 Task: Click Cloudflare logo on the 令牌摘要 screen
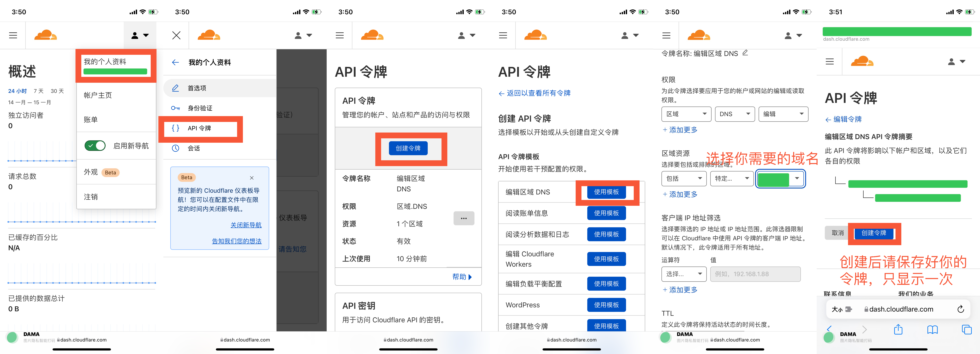tap(862, 61)
